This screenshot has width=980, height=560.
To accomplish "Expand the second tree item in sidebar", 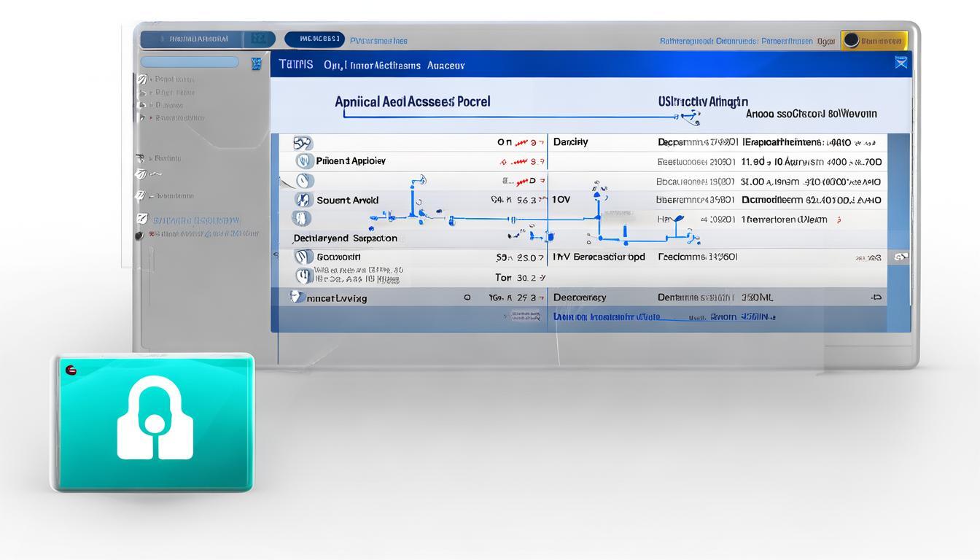I will click(152, 93).
